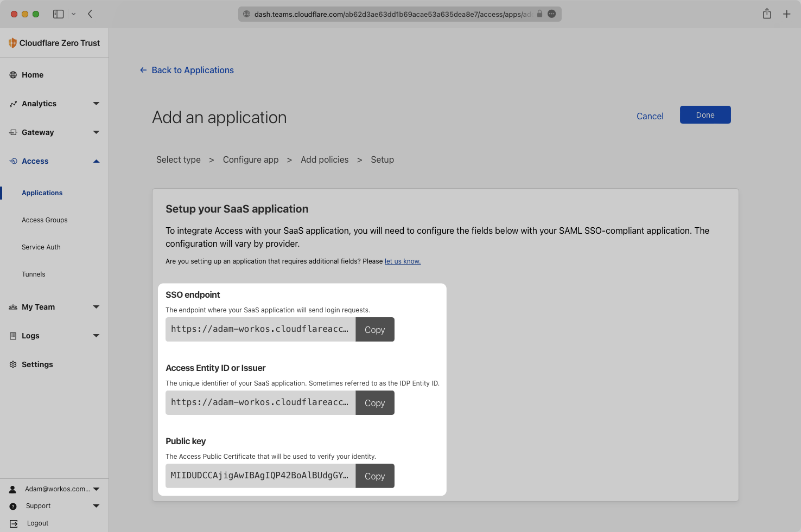The height and width of the screenshot is (532, 801).
Task: Switch to the Select type step
Action: pyautogui.click(x=178, y=159)
